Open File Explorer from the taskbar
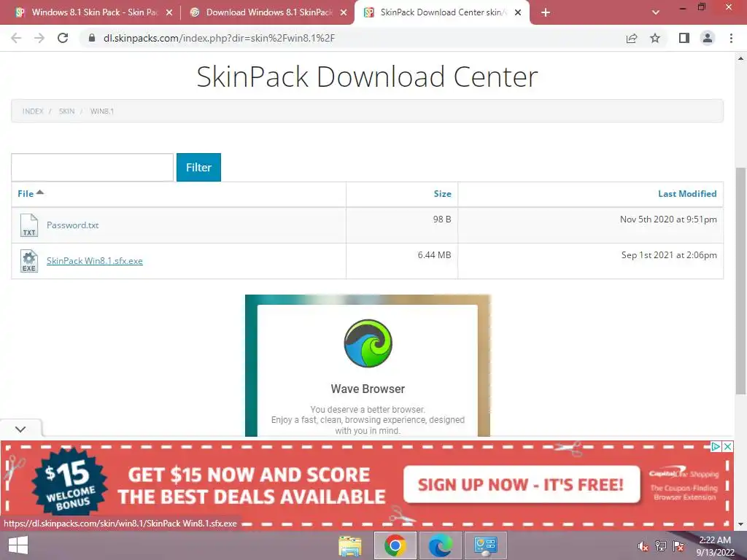747x560 pixels. (350, 545)
